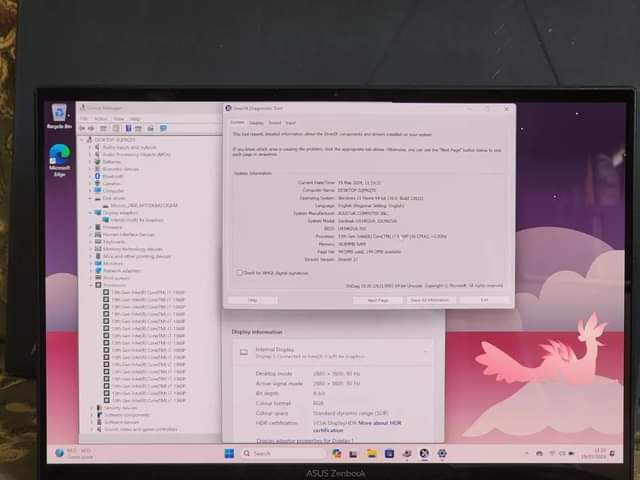This screenshot has width=640, height=480.
Task: Click blue Help icon in Device Manager toolbar
Action: click(128, 129)
